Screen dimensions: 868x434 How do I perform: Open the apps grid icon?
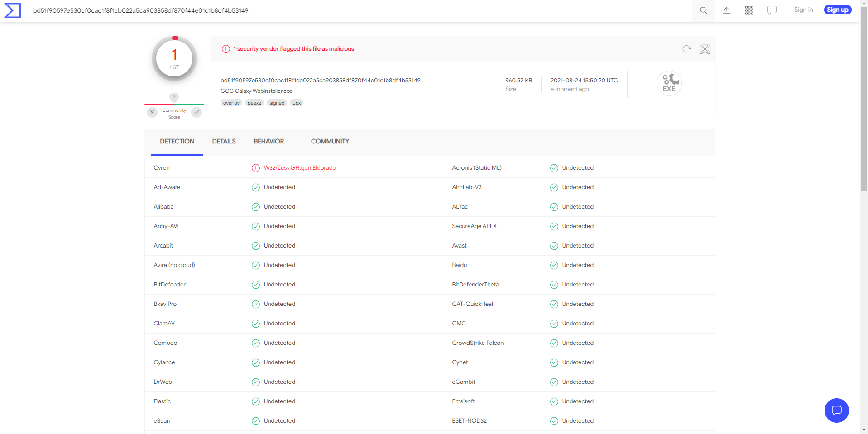[x=749, y=10]
